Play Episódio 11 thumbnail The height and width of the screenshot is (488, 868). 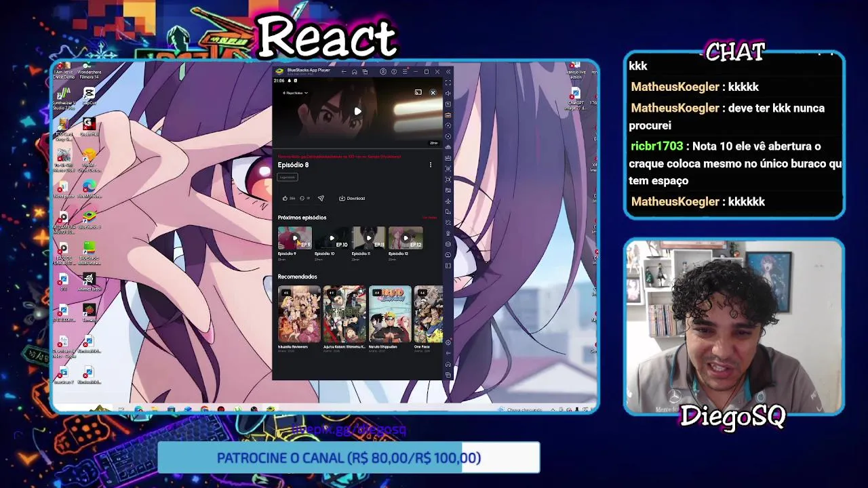(368, 239)
